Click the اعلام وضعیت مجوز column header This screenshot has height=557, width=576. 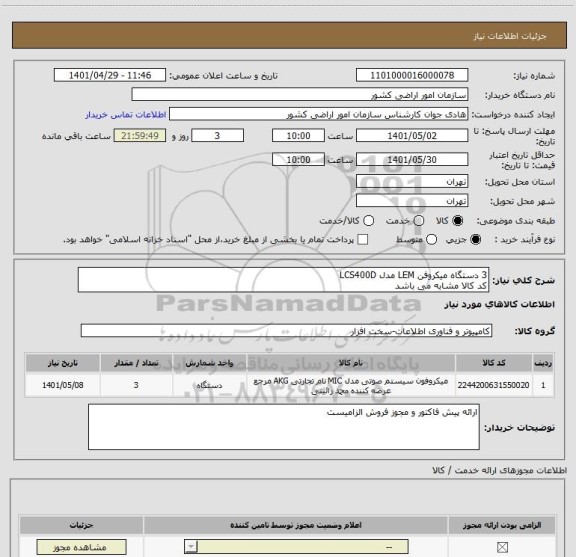pos(296,525)
